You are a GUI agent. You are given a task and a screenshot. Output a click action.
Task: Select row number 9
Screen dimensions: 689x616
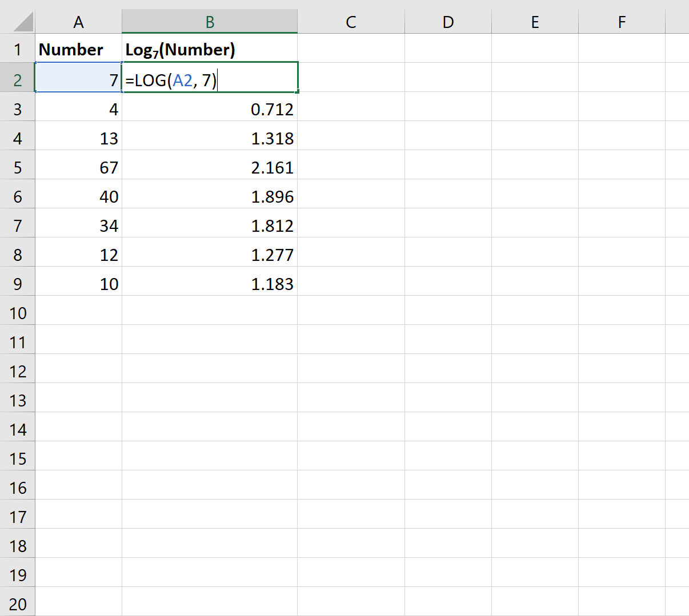coord(18,283)
